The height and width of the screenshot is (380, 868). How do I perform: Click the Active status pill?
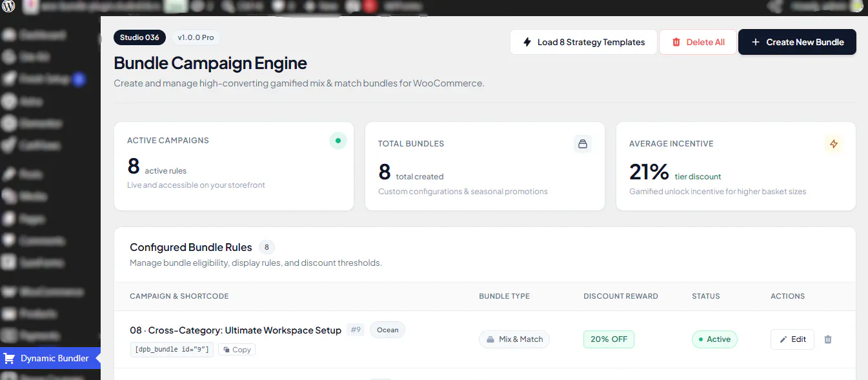click(x=714, y=339)
